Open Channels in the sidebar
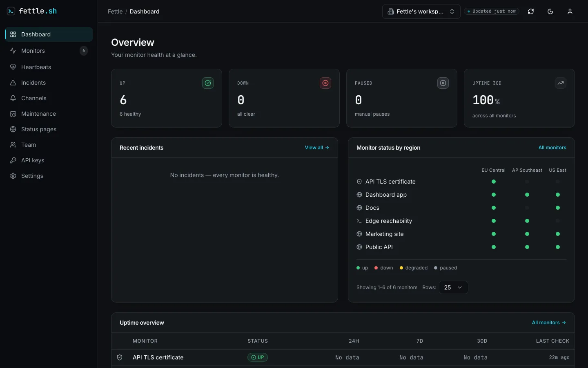The height and width of the screenshot is (368, 588). coord(49,98)
